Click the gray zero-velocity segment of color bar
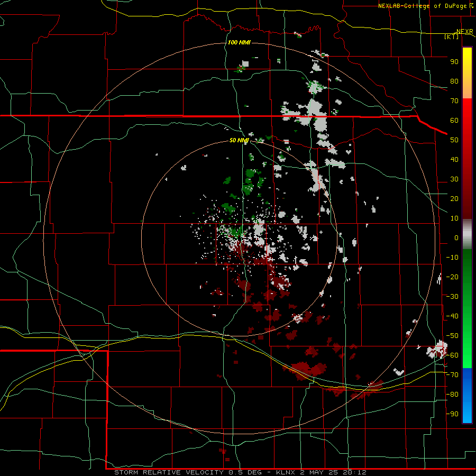Screen dimensions: 476x476 [467, 234]
